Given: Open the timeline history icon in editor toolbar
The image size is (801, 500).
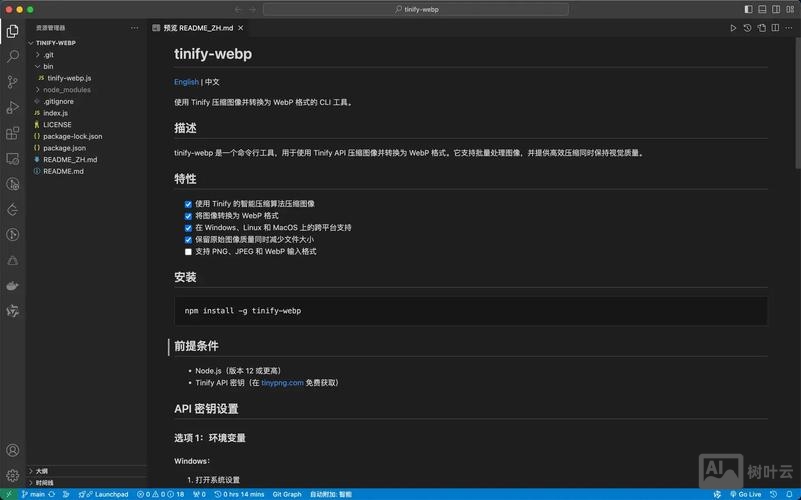Looking at the screenshot, I should pyautogui.click(x=747, y=28).
